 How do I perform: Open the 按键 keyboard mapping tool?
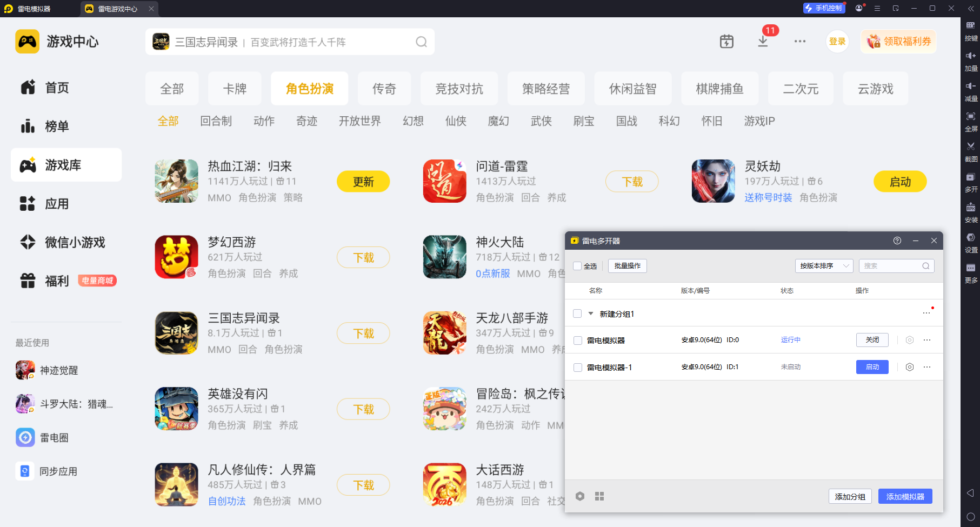pos(971,30)
